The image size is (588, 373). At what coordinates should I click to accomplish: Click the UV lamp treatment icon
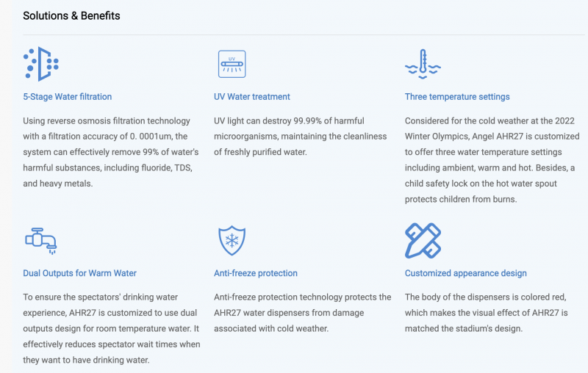click(232, 64)
